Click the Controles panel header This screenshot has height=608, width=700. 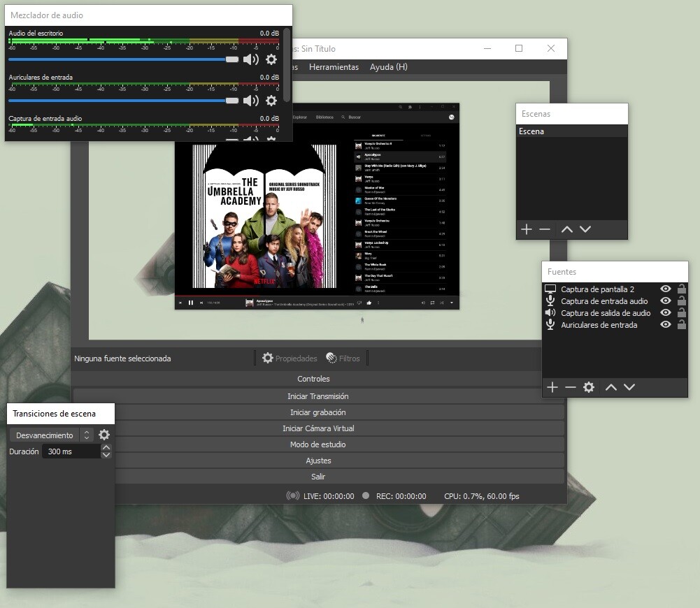coord(313,379)
